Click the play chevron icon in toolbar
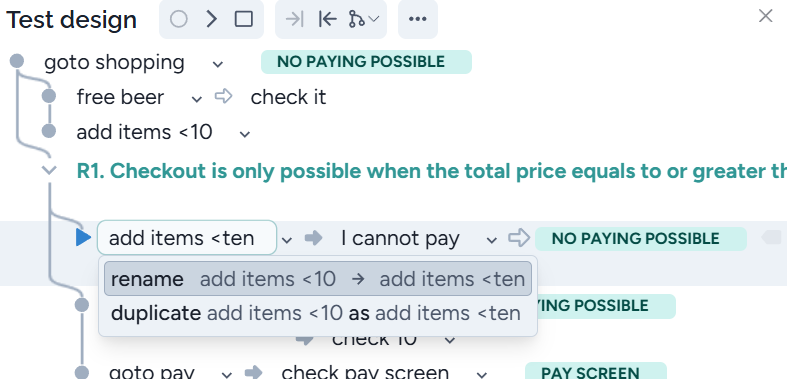Screen dimensions: 787x379 coord(212,19)
